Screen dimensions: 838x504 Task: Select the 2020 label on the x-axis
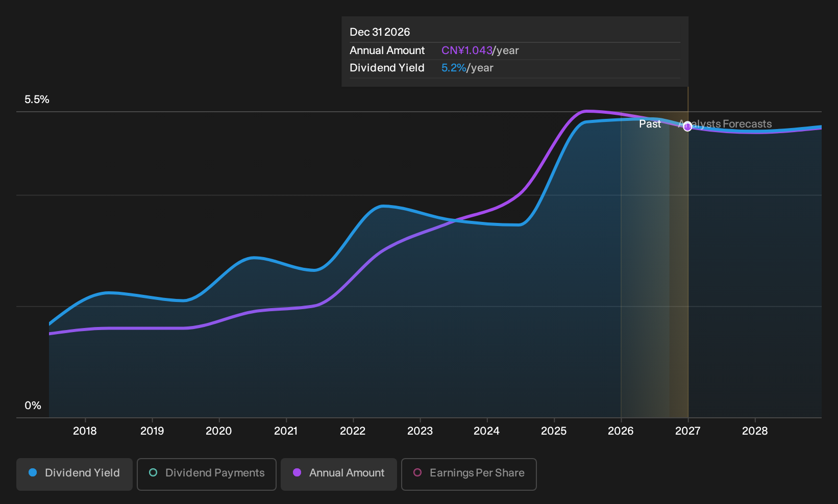tap(219, 431)
